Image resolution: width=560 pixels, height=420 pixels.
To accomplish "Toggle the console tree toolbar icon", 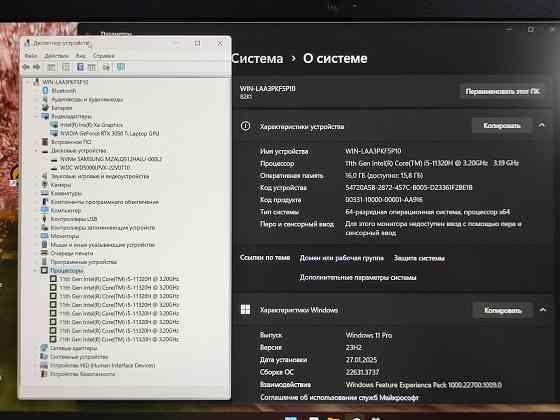I will pos(51,67).
